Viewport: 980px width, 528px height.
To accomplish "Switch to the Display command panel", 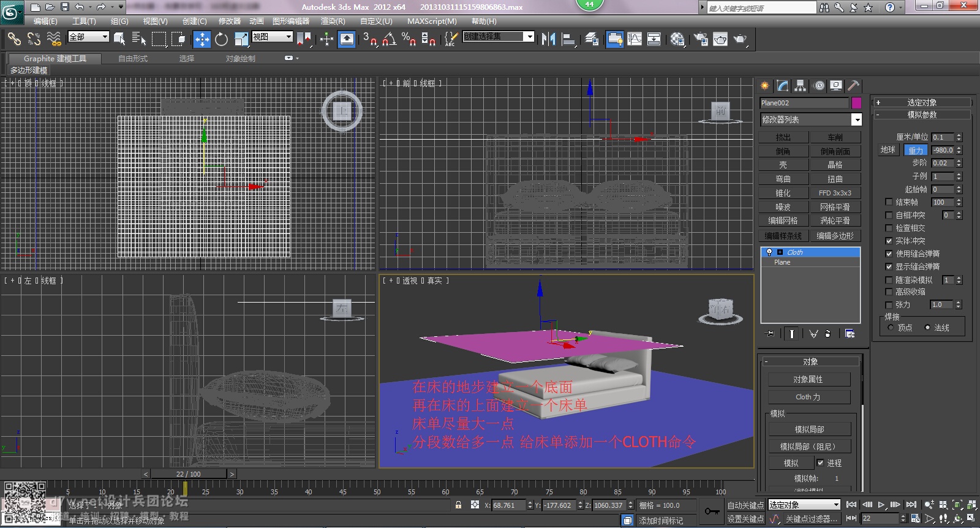I will click(836, 86).
